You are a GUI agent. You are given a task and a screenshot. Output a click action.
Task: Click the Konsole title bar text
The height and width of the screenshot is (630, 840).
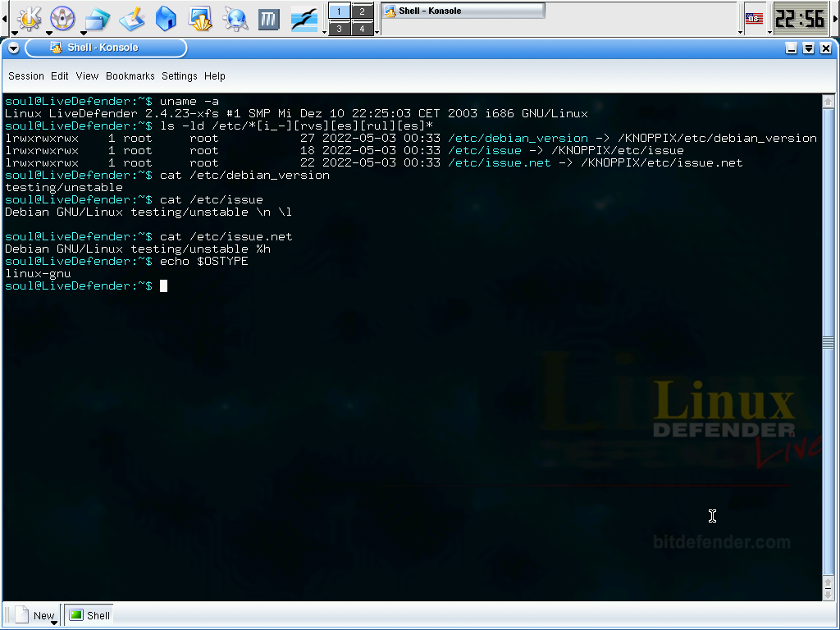point(103,48)
